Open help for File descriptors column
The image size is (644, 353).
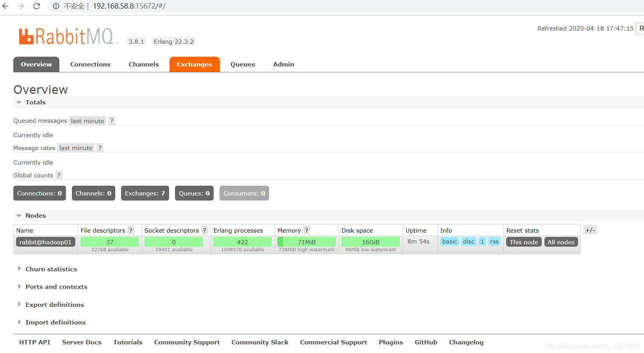click(131, 230)
